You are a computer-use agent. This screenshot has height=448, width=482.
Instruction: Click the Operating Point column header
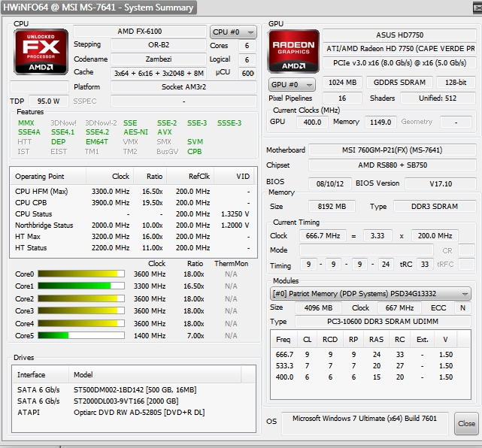[48, 177]
